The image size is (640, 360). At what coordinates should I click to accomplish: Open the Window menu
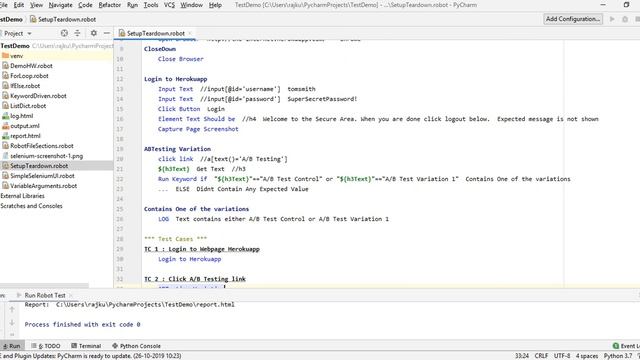click(191, 5)
